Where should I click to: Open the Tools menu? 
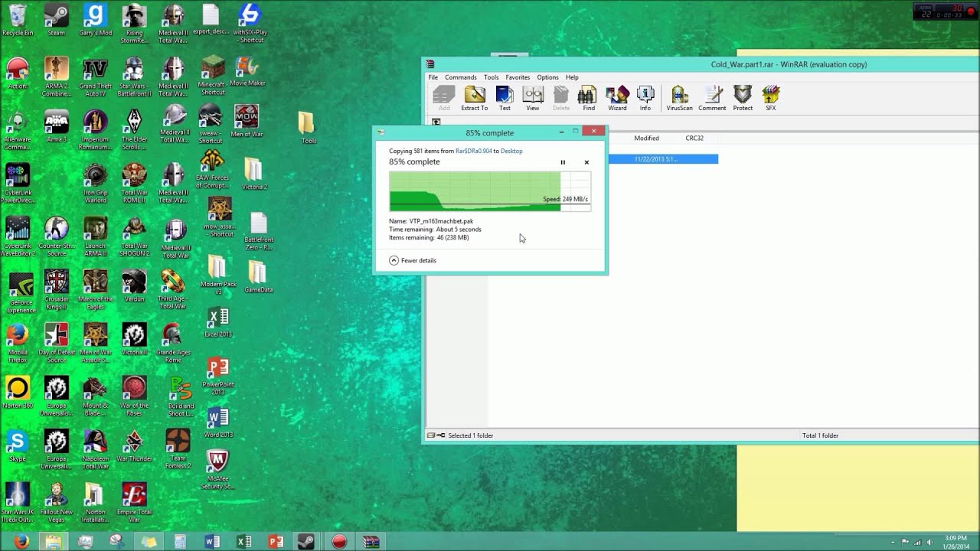pyautogui.click(x=492, y=77)
